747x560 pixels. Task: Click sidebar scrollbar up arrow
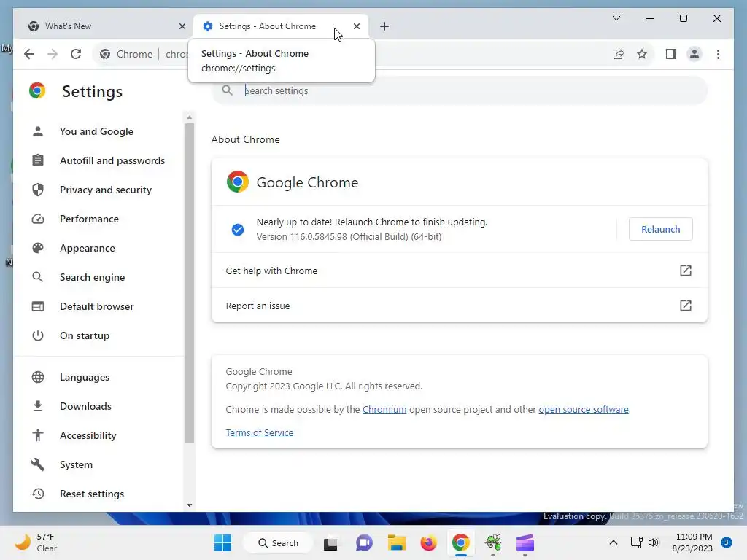[189, 117]
